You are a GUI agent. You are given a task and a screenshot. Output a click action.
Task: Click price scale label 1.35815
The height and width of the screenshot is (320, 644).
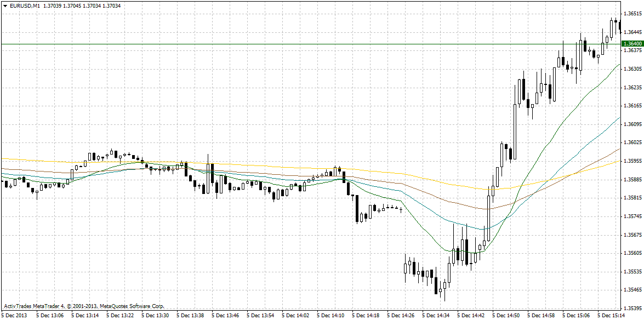(632, 198)
